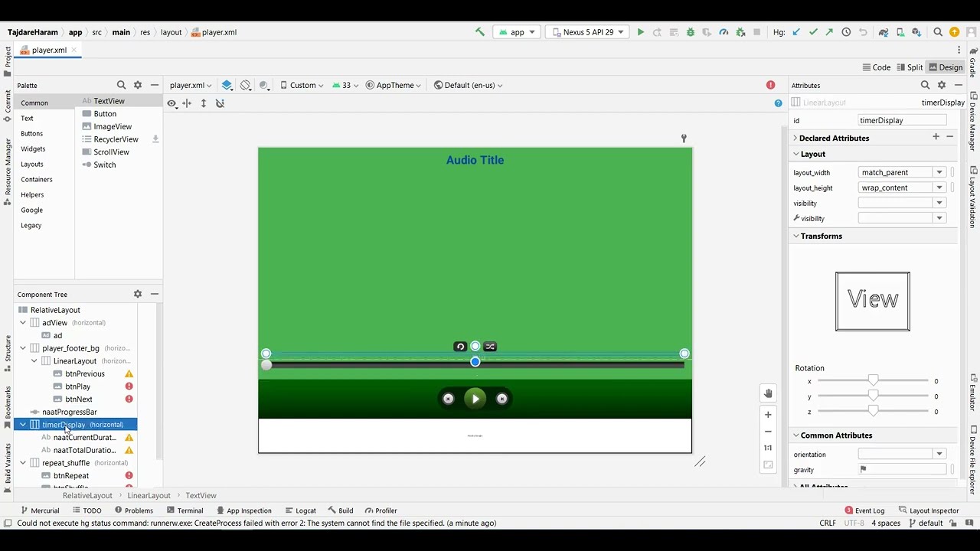Toggle night mode icon in design toolbar
This screenshot has width=980, height=551.
(264, 85)
